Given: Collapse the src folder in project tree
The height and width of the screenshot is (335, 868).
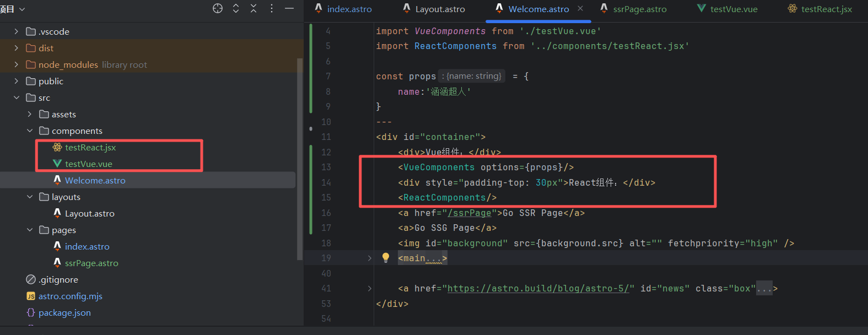Looking at the screenshot, I should click(17, 98).
